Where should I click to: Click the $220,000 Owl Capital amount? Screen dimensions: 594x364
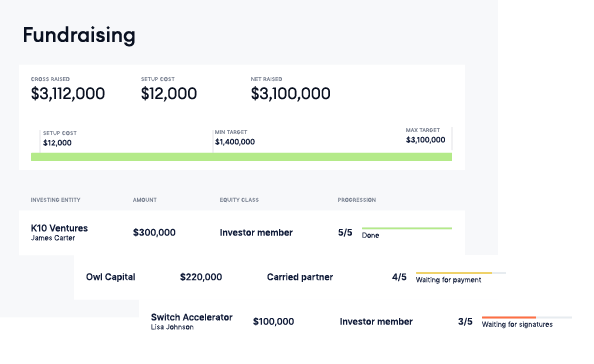coord(201,277)
